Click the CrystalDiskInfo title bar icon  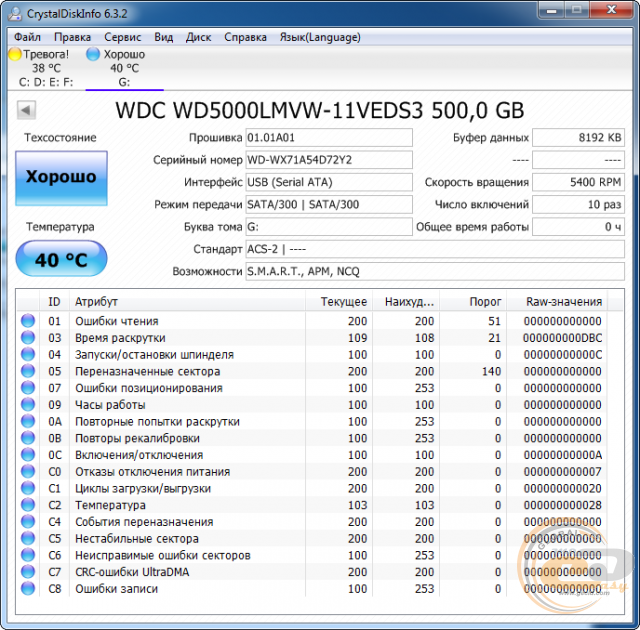point(15,13)
